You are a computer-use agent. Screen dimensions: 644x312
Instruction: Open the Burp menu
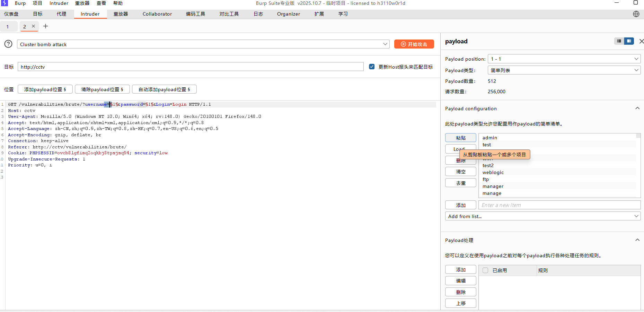20,3
